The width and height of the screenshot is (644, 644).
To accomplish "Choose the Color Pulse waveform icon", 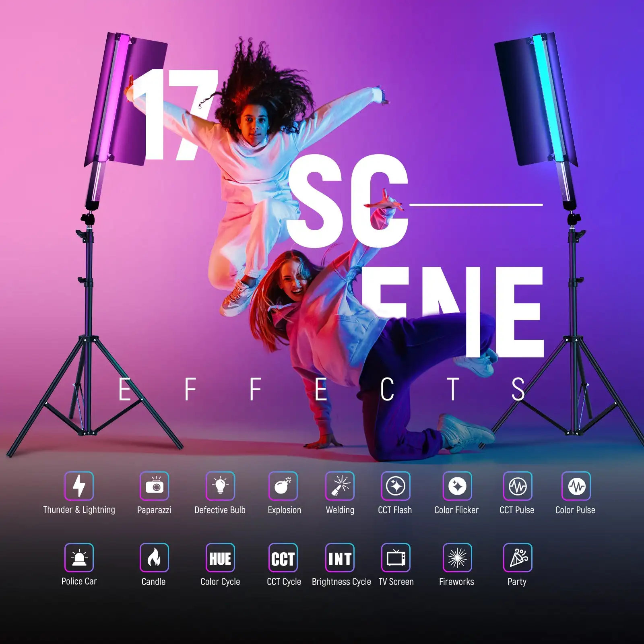I will click(x=576, y=486).
